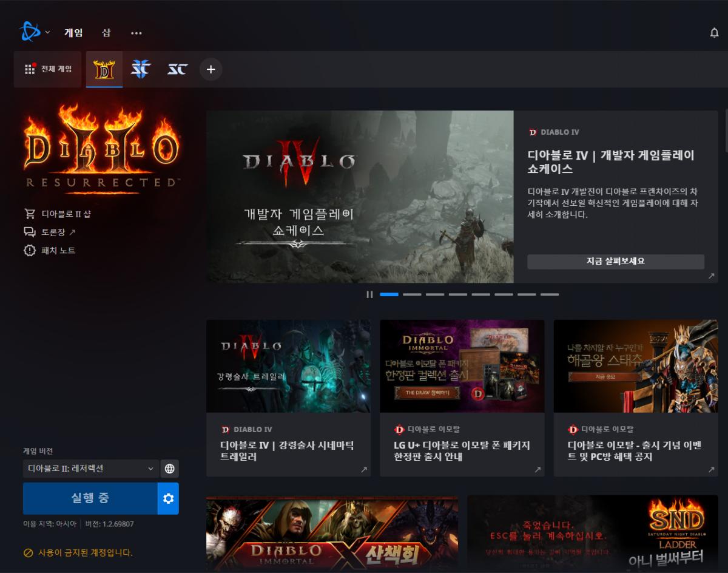728x573 pixels.
Task: Open the notifications bell
Action: 714,33
